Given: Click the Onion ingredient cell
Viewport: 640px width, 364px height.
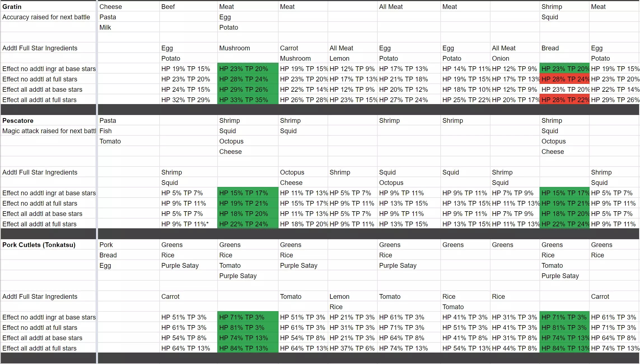Looking at the screenshot, I should tap(501, 58).
